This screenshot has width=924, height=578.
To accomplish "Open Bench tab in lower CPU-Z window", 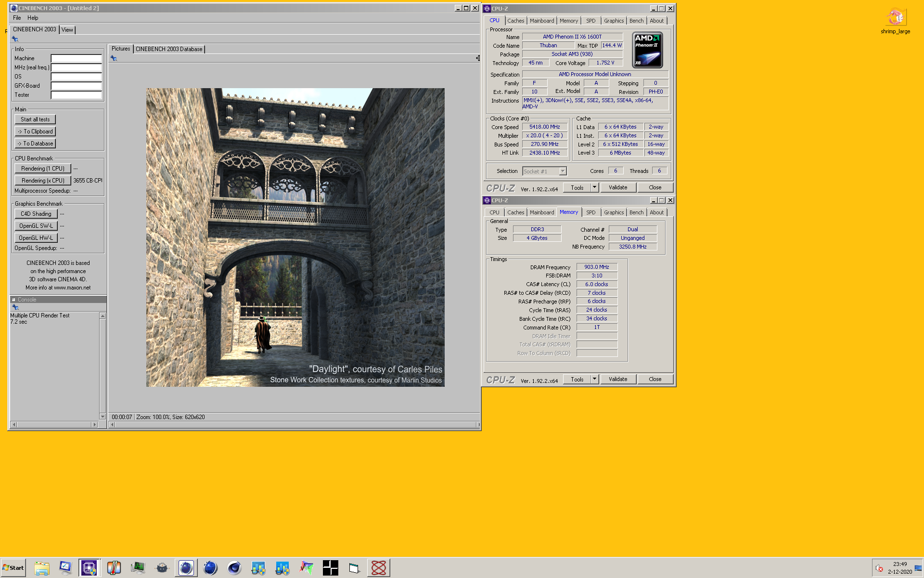I will [636, 212].
